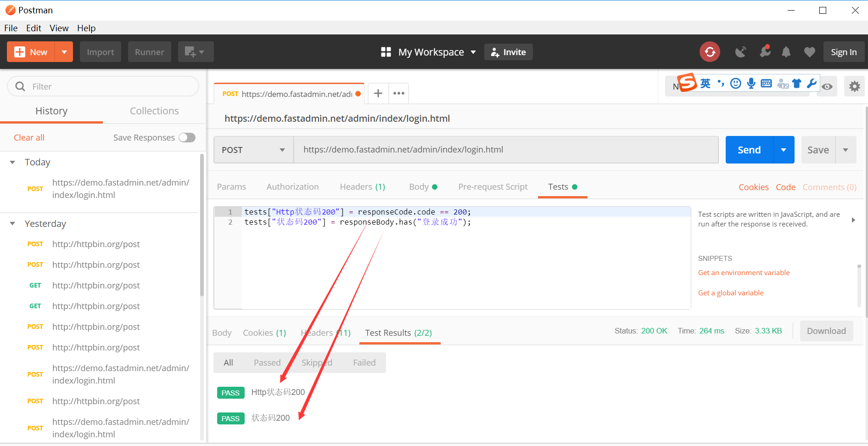868x446 pixels.
Task: Toggle the Save Responses switch
Action: (187, 137)
